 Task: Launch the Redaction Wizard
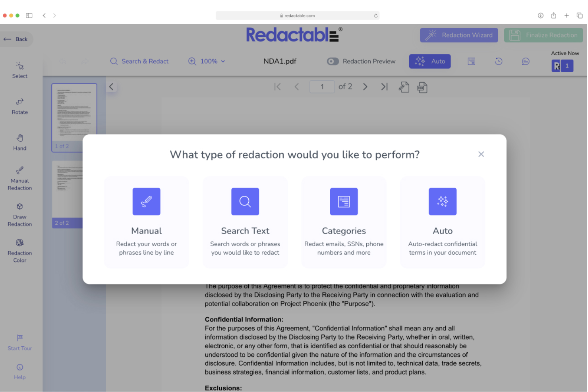[x=459, y=35]
